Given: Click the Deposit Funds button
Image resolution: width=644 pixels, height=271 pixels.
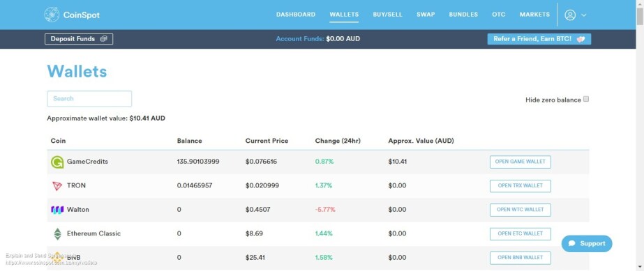Looking at the screenshot, I should [79, 39].
